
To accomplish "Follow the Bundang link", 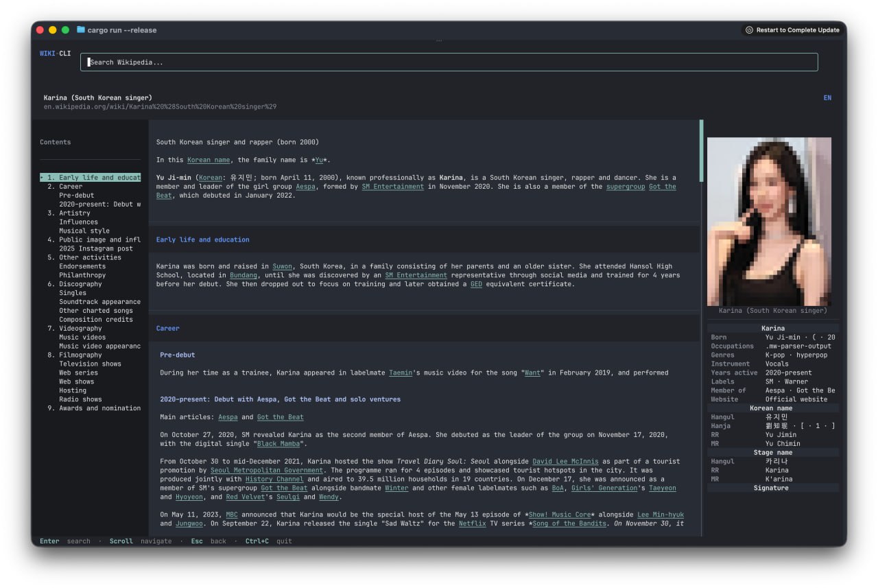I will coord(244,275).
